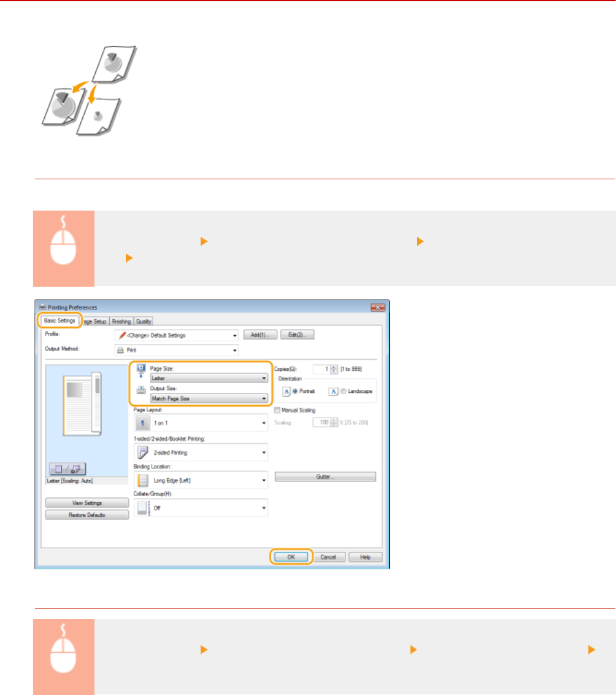Click the Printing Preferences title bar icon

(42, 307)
